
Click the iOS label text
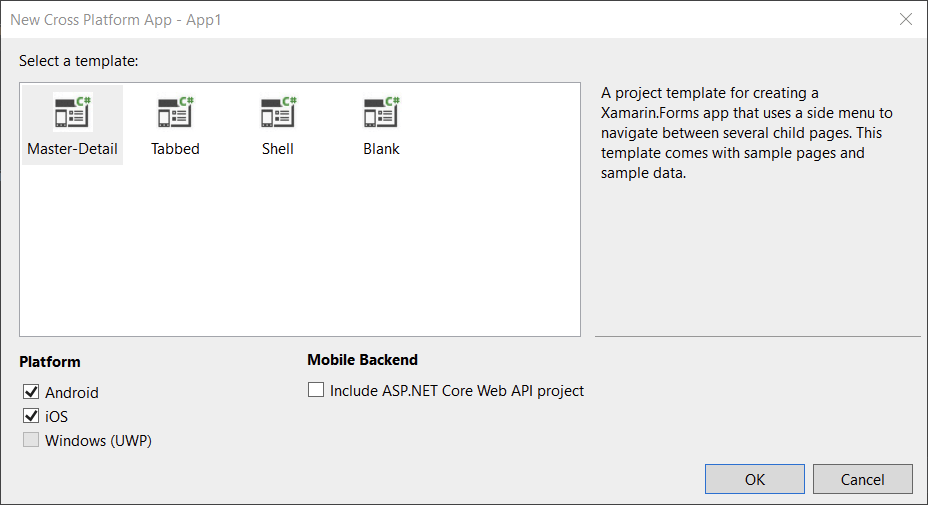tap(56, 417)
